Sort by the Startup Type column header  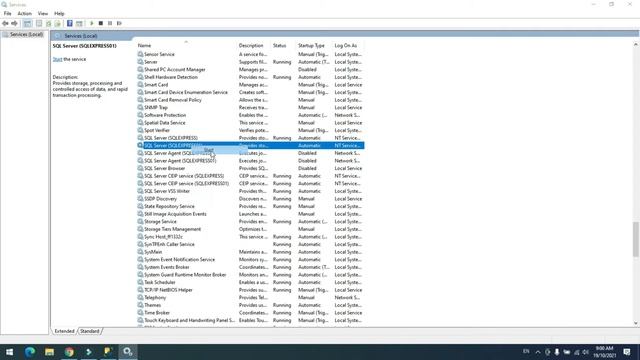tap(311, 46)
